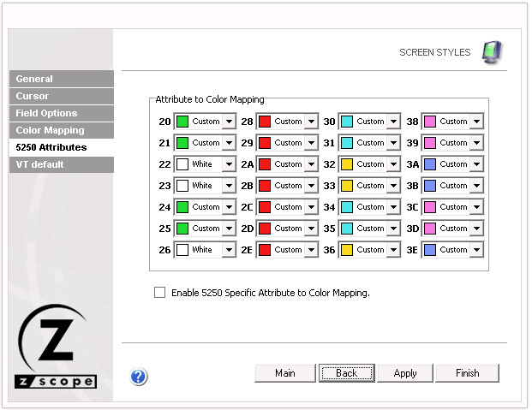Click the green swatch for attribute 20
532x410 pixels.
pyautogui.click(x=182, y=122)
